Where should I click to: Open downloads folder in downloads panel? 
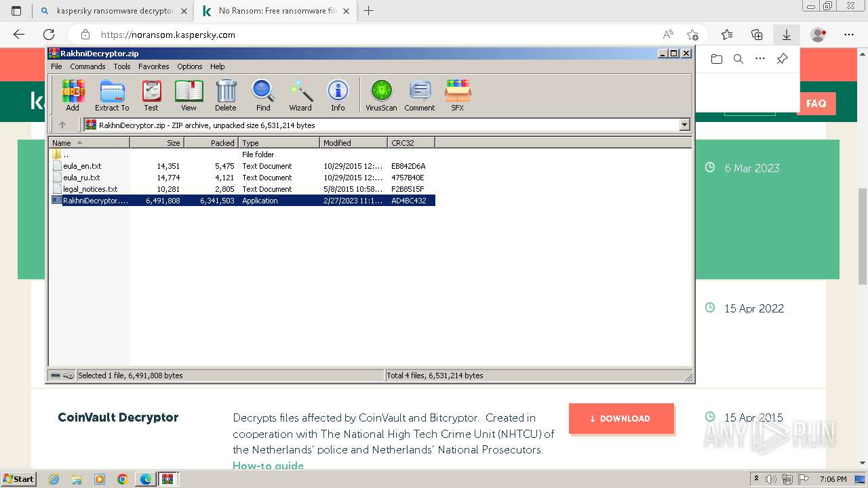717,59
